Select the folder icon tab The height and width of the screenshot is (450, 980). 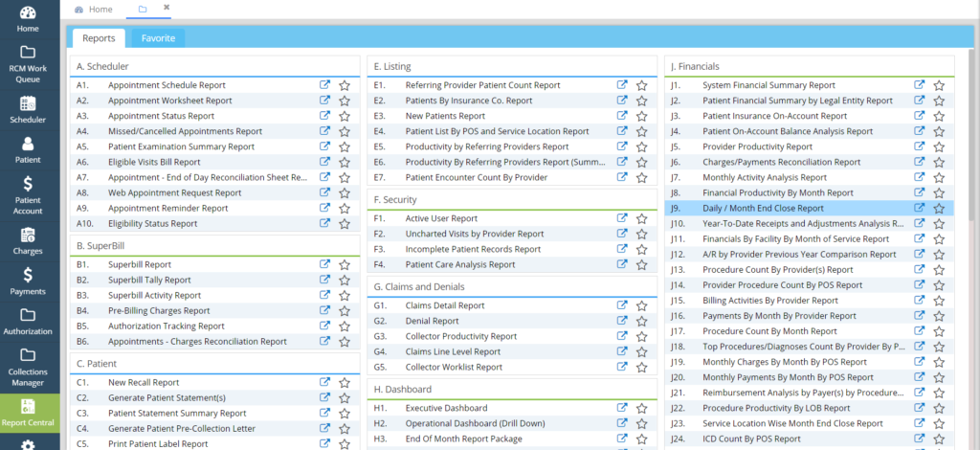pos(143,10)
